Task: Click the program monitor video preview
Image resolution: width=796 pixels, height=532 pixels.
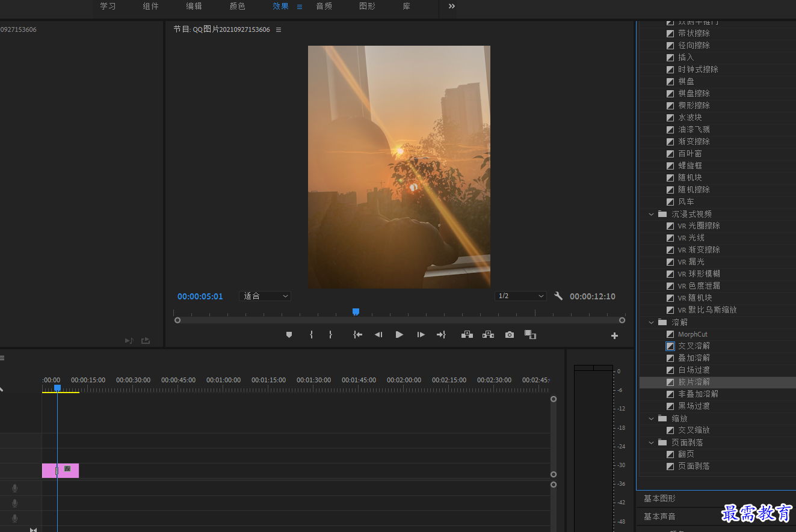Action: pyautogui.click(x=399, y=167)
